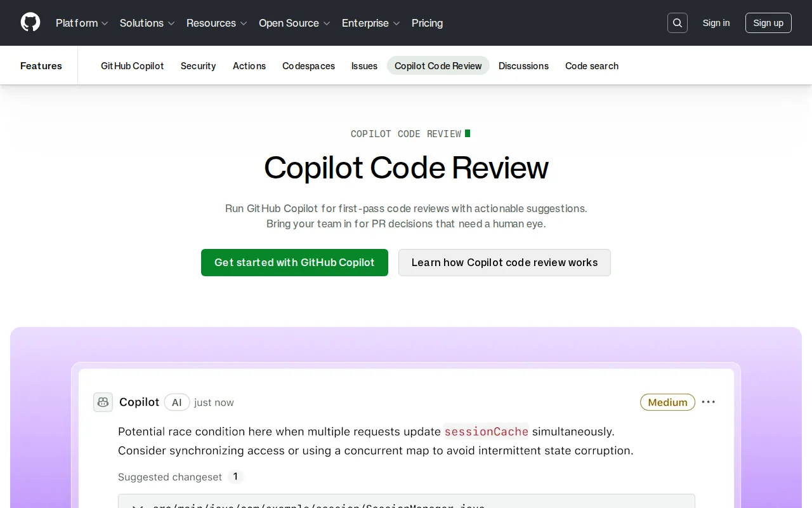Select the Security tab
The width and height of the screenshot is (812, 508).
(x=199, y=66)
